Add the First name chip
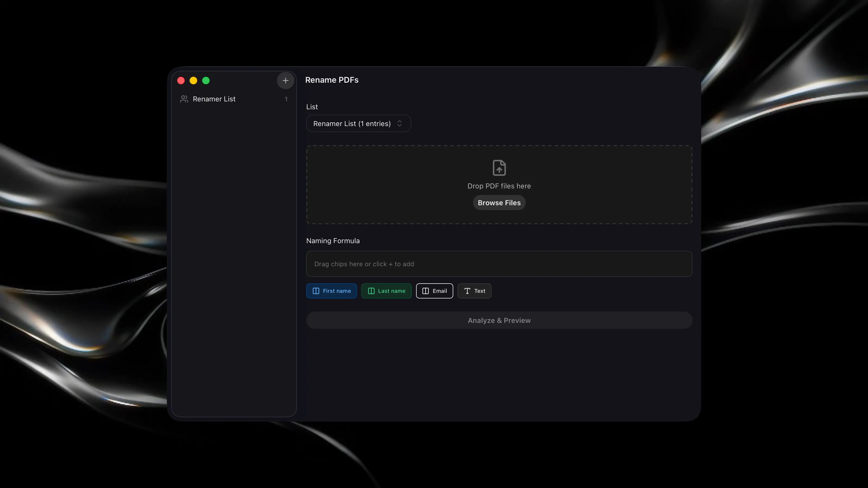Screen dimensions: 868x488 (331, 291)
